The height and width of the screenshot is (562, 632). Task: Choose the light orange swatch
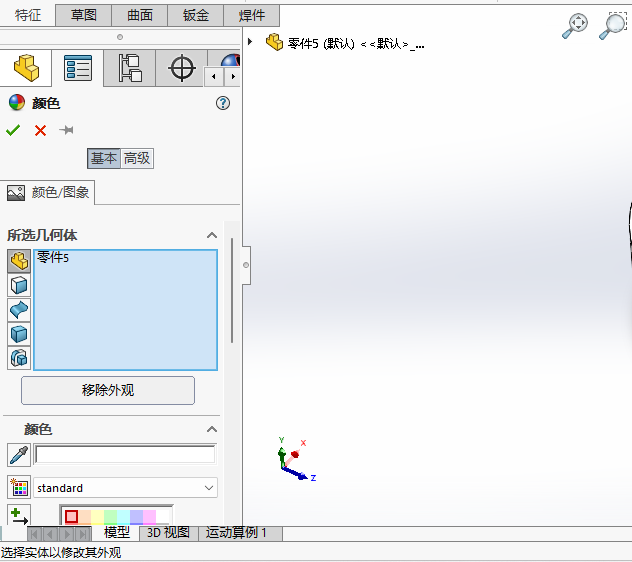coord(85,516)
